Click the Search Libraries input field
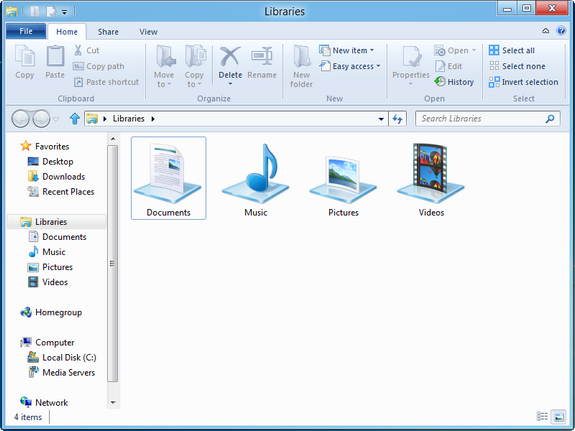The height and width of the screenshot is (431, 575). [x=482, y=118]
